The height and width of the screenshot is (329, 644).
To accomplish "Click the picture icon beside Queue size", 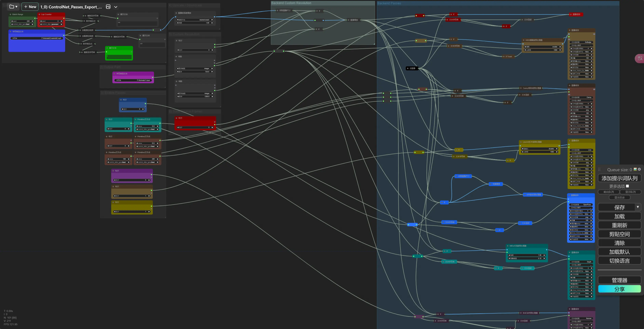I will [x=635, y=169].
